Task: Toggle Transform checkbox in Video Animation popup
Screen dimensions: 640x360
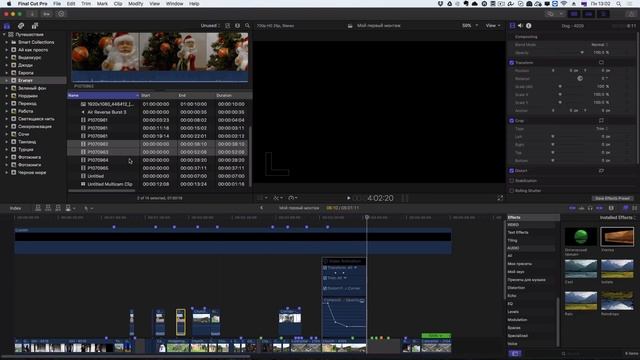Action: tap(325, 268)
